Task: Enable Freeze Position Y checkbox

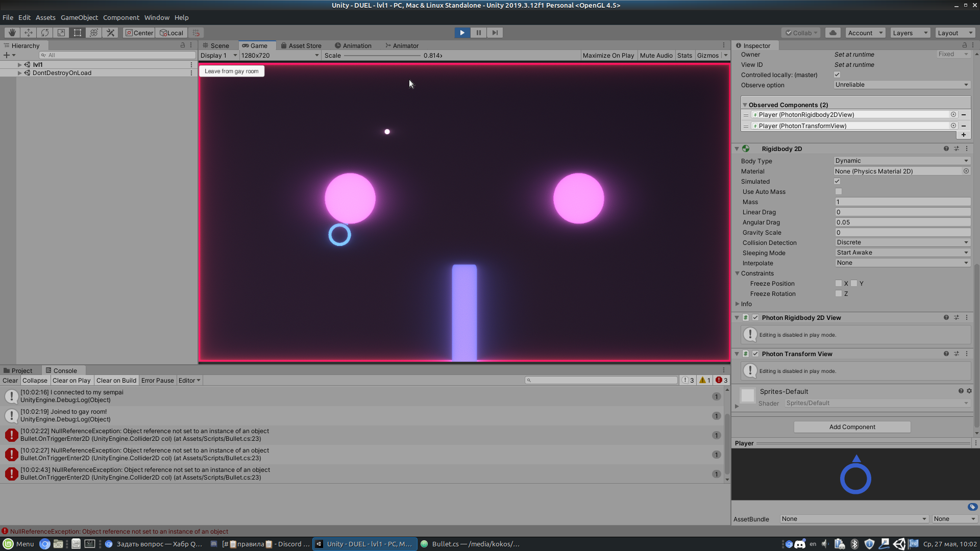Action: (x=854, y=283)
